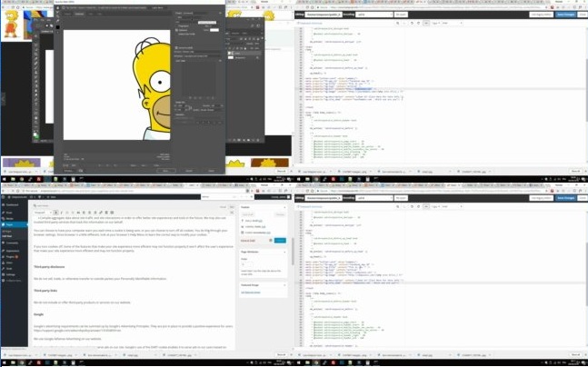Toggle the Convert to sRGB checkbox
588x367 pixels.
pyautogui.click(x=176, y=47)
